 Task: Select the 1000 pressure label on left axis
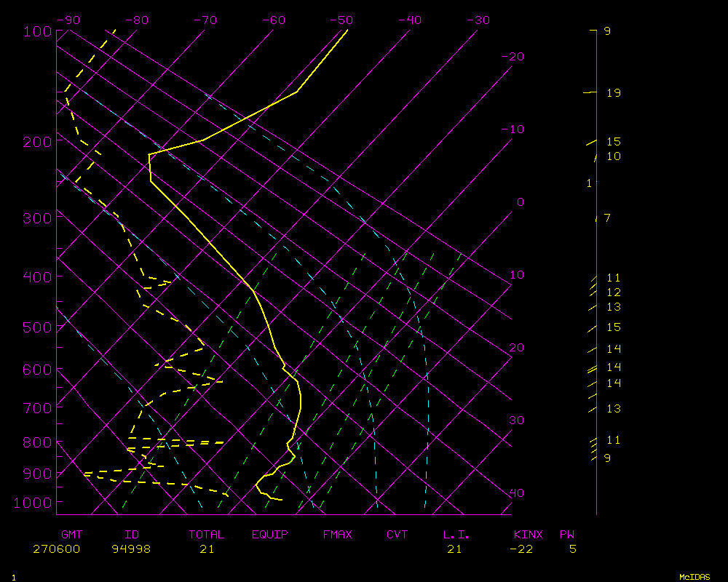click(33, 503)
